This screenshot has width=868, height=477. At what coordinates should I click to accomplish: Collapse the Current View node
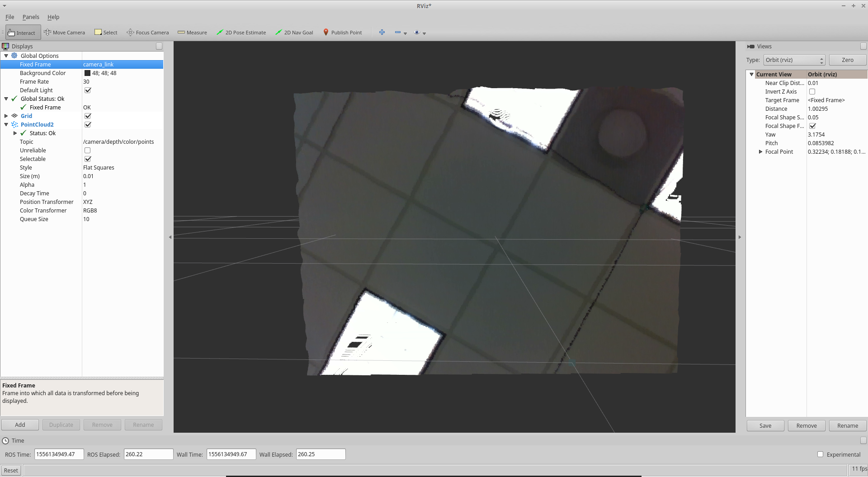(751, 74)
